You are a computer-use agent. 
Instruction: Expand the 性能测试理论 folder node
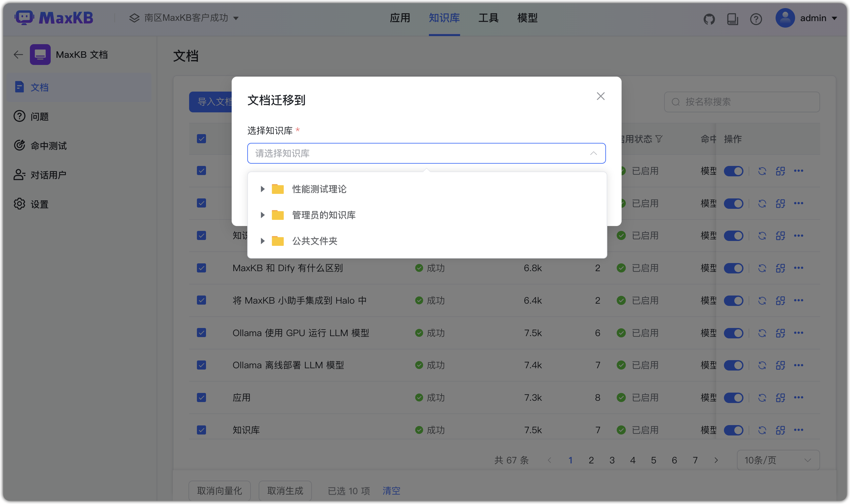click(x=262, y=189)
